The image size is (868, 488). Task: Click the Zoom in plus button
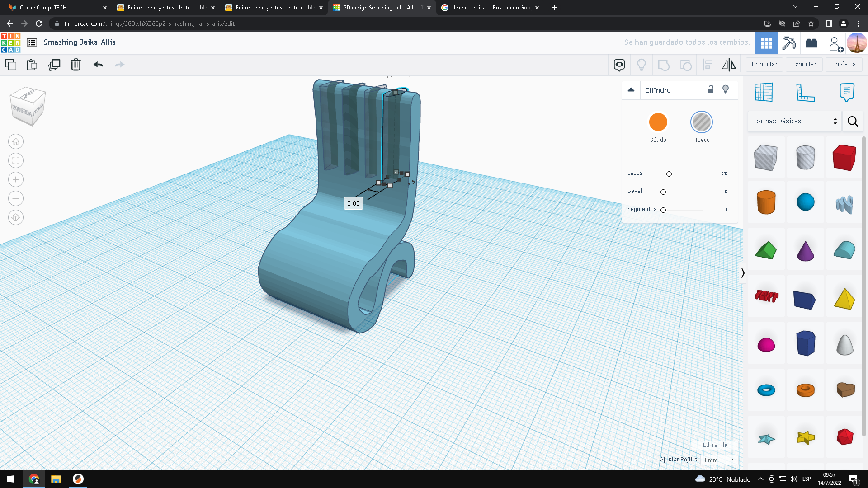coord(16,180)
